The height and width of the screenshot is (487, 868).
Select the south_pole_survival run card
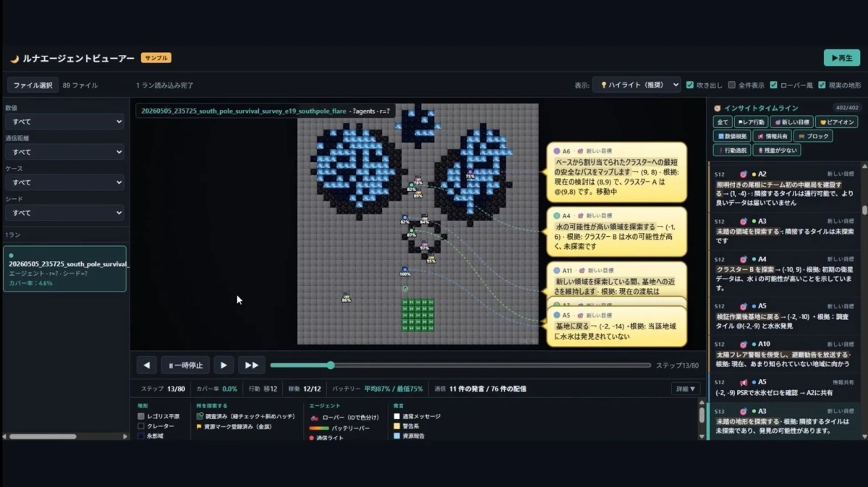65,268
